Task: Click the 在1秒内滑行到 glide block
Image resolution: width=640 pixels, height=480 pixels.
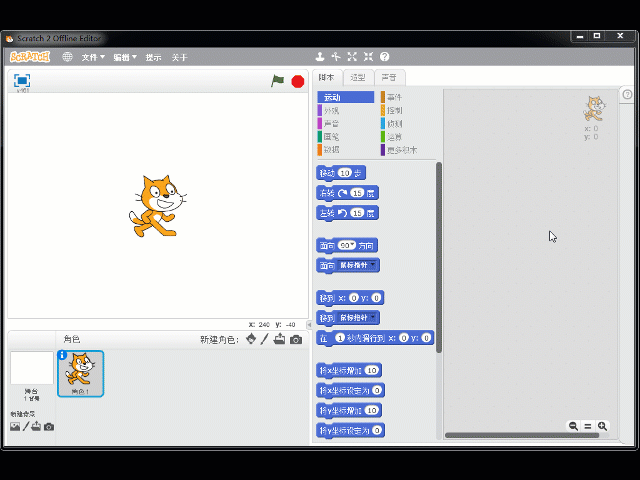Action: click(x=375, y=338)
